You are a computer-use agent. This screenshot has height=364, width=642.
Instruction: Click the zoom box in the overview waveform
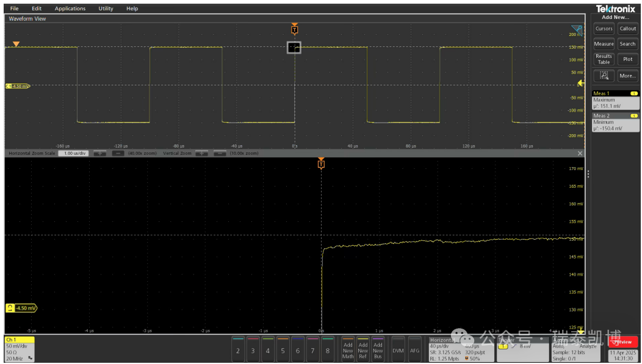(x=294, y=48)
